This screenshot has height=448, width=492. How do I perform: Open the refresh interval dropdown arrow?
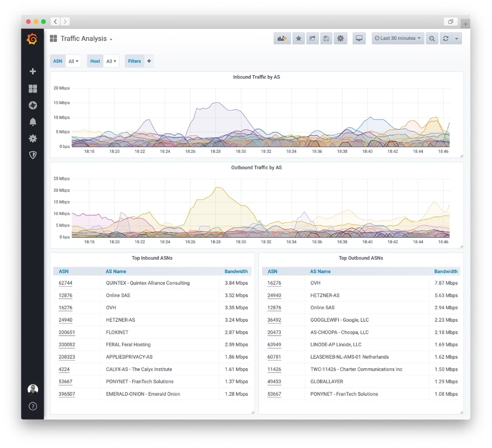pyautogui.click(x=457, y=38)
